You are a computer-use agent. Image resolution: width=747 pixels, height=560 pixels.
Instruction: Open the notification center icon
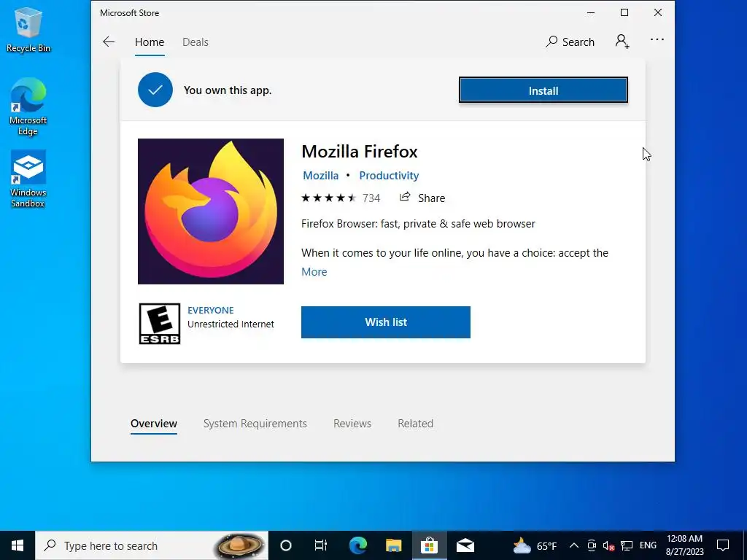tap(723, 545)
